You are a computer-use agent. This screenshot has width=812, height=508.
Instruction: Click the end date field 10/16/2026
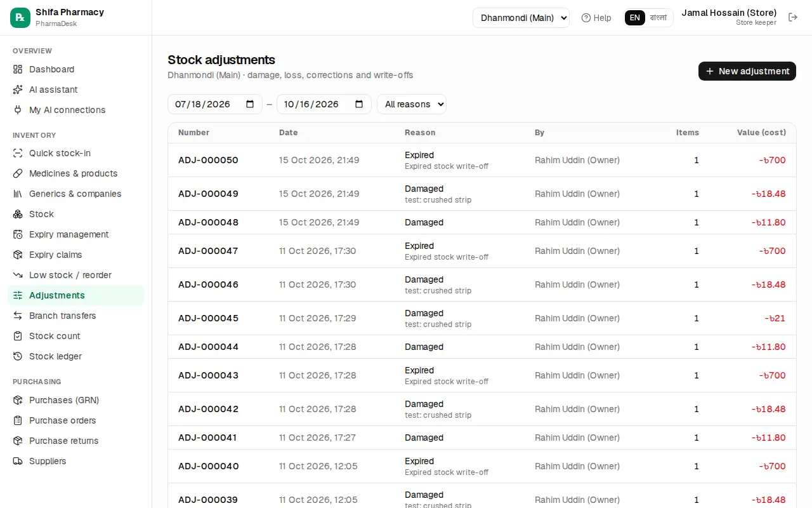pos(324,104)
